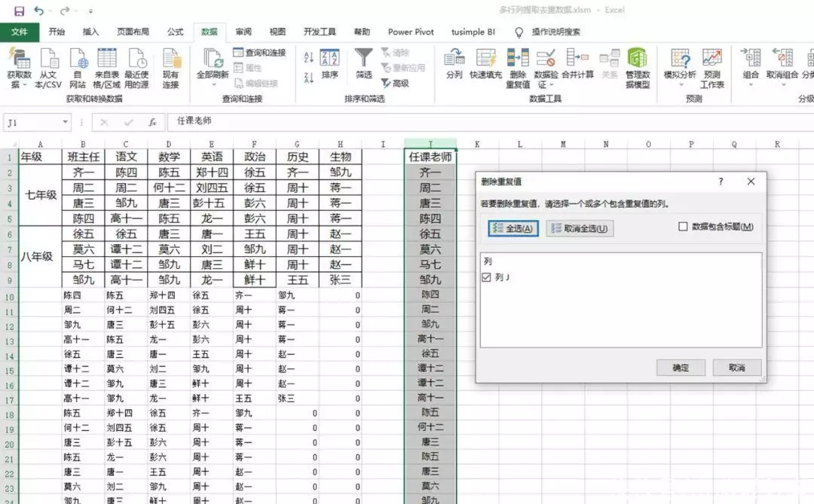Screen dimensions: 814x504
Task: Close the Remove Duplicates dialog
Action: 751,181
